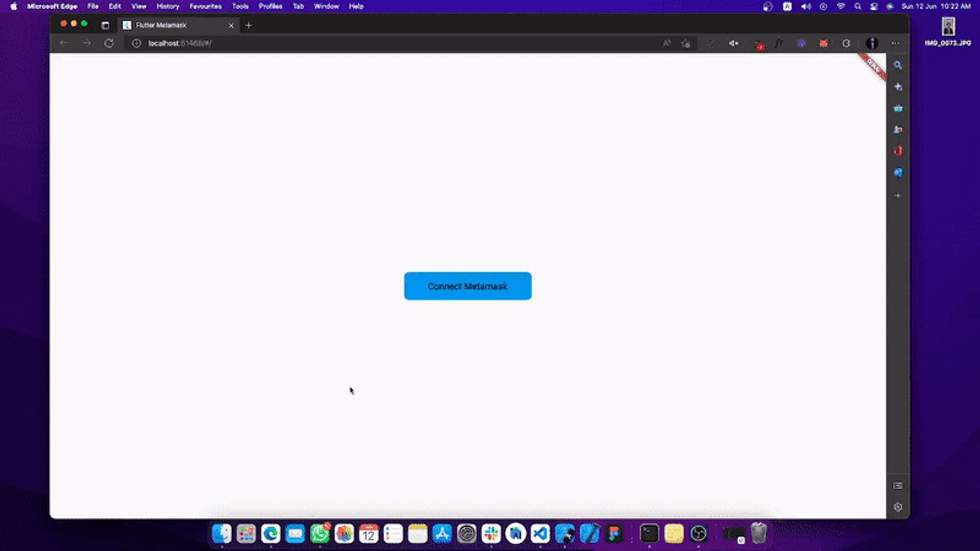The width and height of the screenshot is (980, 551).
Task: Open volume control in menu bar
Action: (805, 6)
